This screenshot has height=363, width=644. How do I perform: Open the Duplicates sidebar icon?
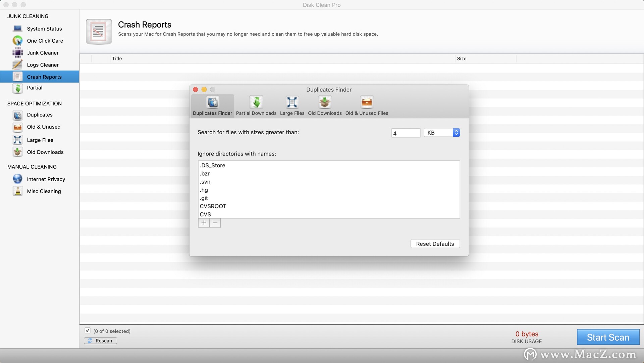(17, 115)
